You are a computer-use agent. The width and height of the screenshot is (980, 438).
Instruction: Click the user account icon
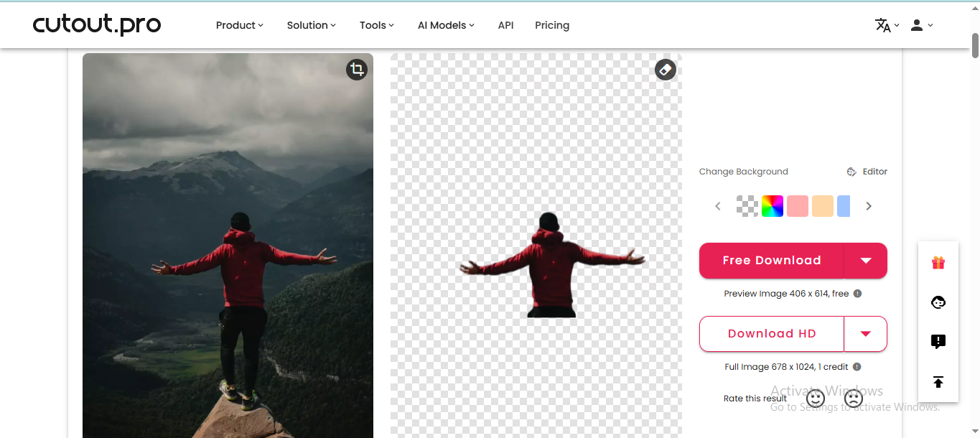(x=916, y=24)
